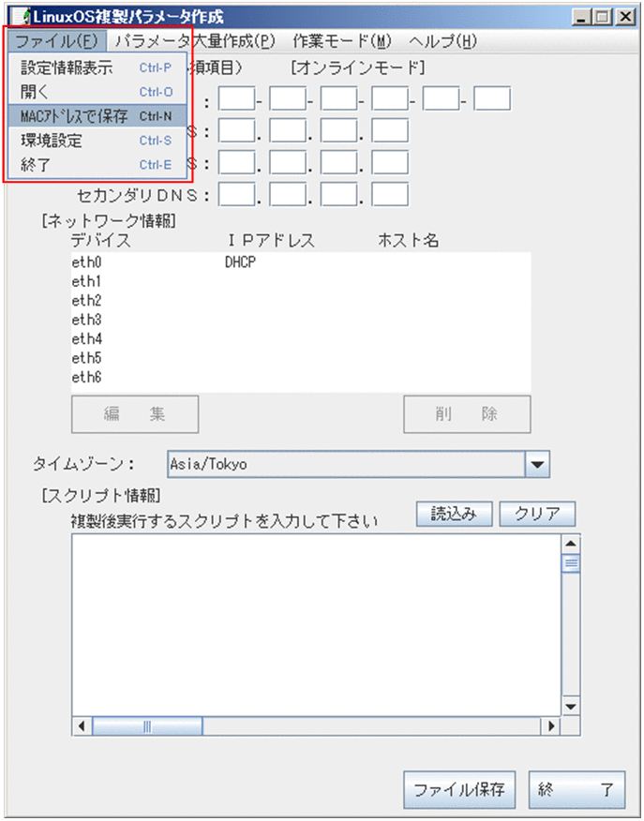Click the デバイス column header
Screen dimensions: 644x821
tap(100, 240)
